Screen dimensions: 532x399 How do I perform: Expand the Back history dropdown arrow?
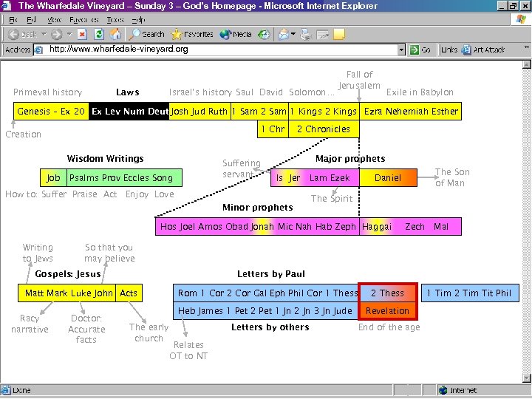point(44,34)
